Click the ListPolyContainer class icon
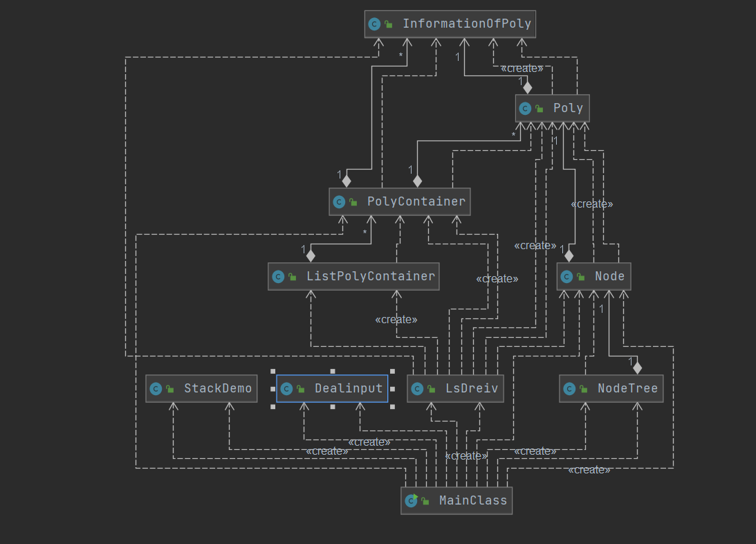This screenshot has height=544, width=756. (278, 277)
